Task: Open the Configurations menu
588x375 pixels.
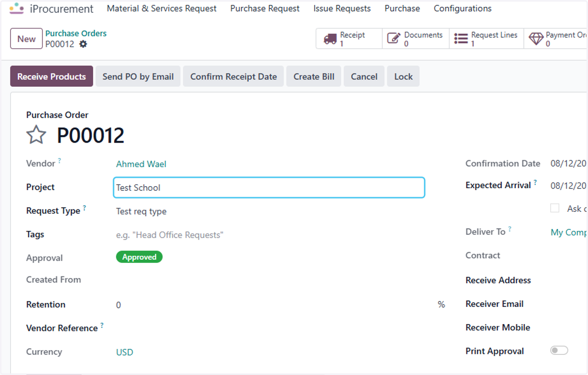Action: coord(463,8)
